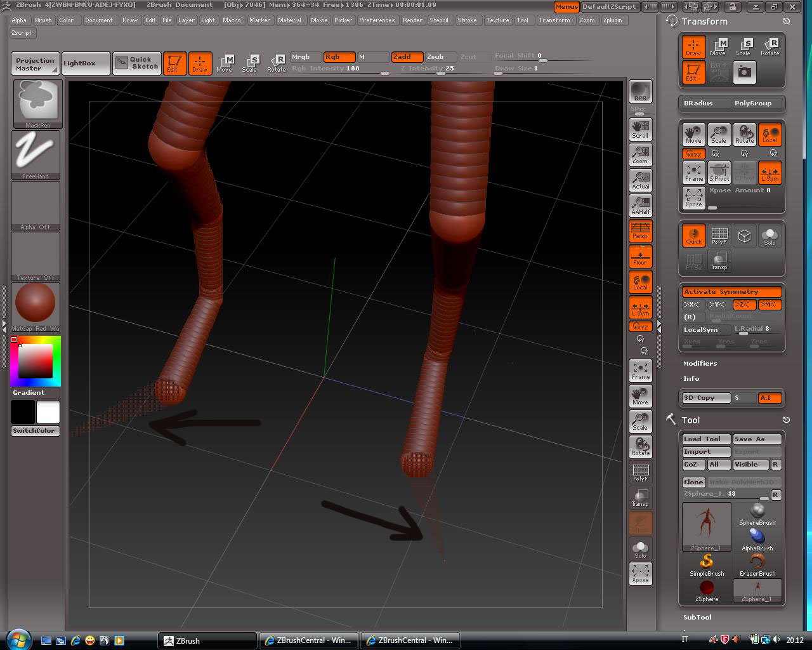Screen dimensions: 812x650
Task: Open the Preferences menu
Action: click(x=377, y=20)
